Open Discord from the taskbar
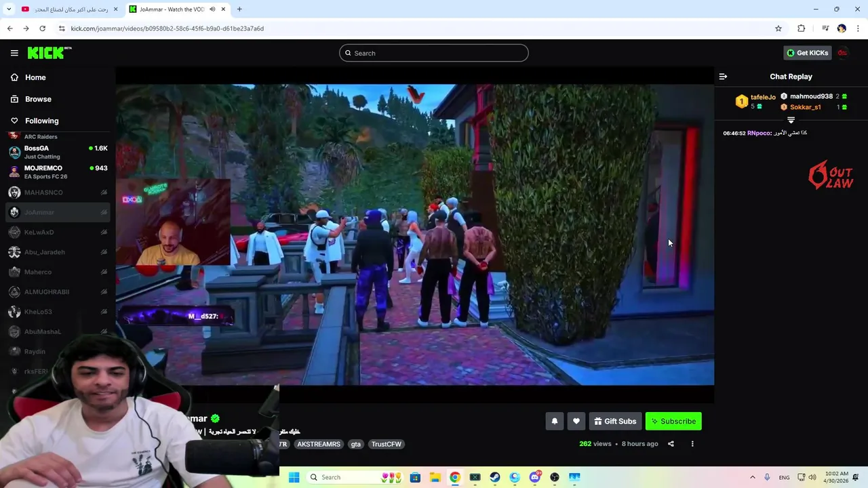This screenshot has width=868, height=488. (x=534, y=477)
